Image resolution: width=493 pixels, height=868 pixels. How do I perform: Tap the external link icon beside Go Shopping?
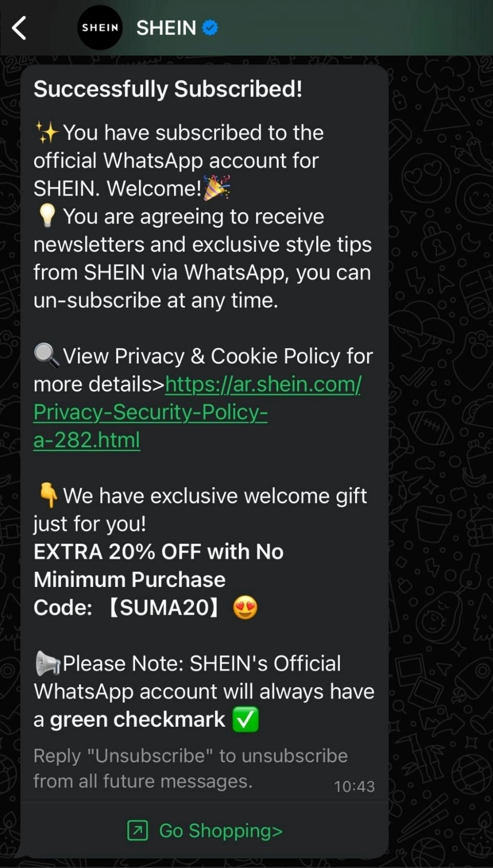point(137,830)
